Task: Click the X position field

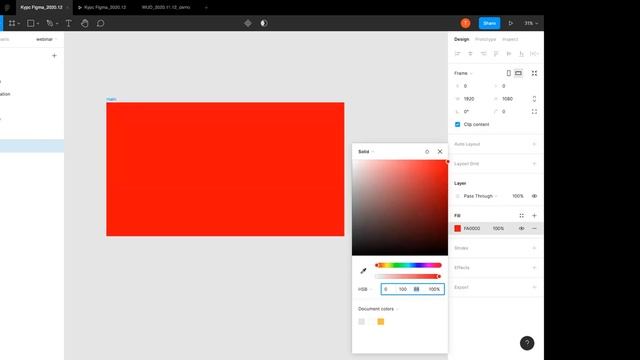Action: click(x=471, y=86)
